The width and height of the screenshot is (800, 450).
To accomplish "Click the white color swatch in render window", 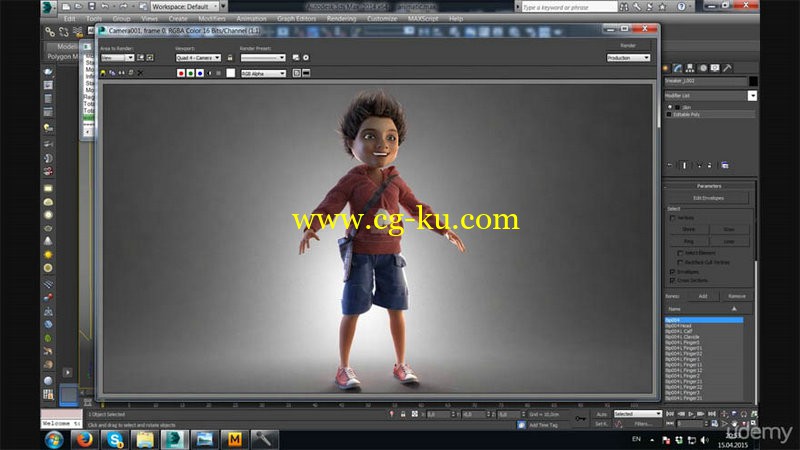I will (x=231, y=73).
